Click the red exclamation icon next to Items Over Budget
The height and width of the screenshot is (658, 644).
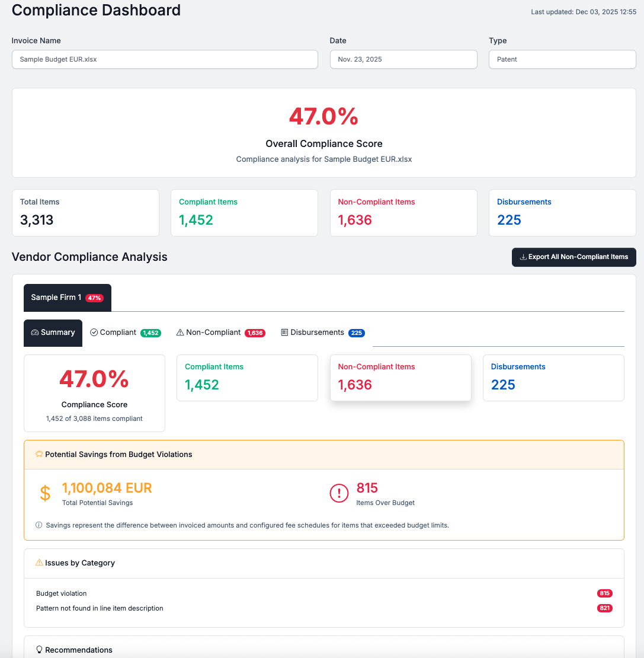click(339, 493)
